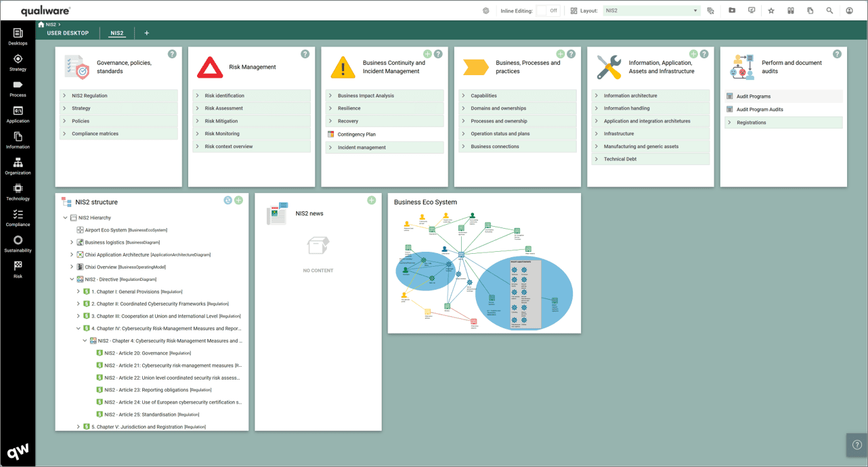868x467 pixels.
Task: Toggle the Inline Editing switch
Action: click(x=547, y=11)
